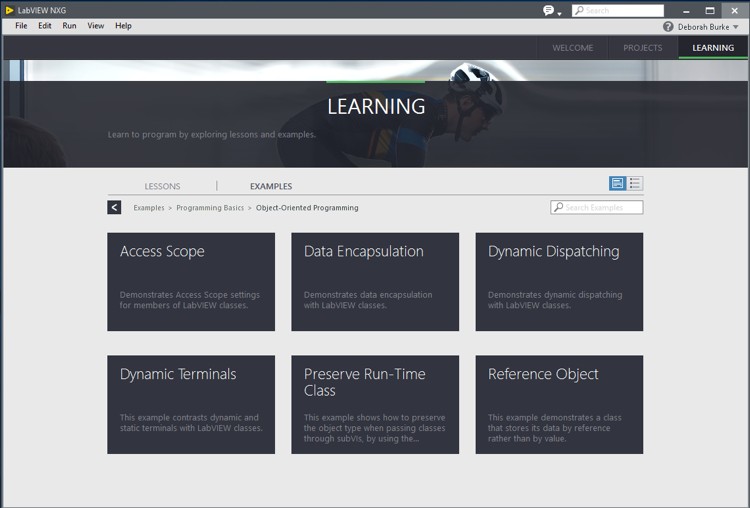Close the LabVIEW NXG window
This screenshot has width=750, height=508.
734,11
